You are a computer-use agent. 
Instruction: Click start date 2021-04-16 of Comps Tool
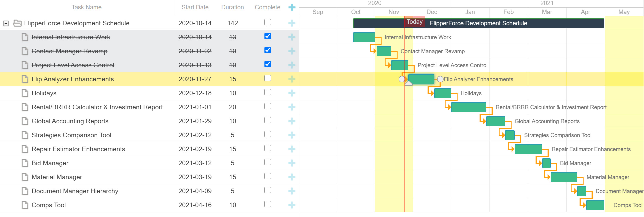pos(195,205)
